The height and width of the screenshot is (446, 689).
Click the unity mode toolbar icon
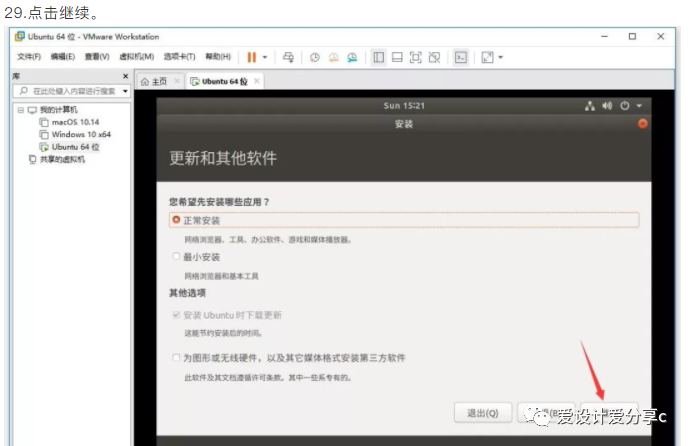point(434,57)
